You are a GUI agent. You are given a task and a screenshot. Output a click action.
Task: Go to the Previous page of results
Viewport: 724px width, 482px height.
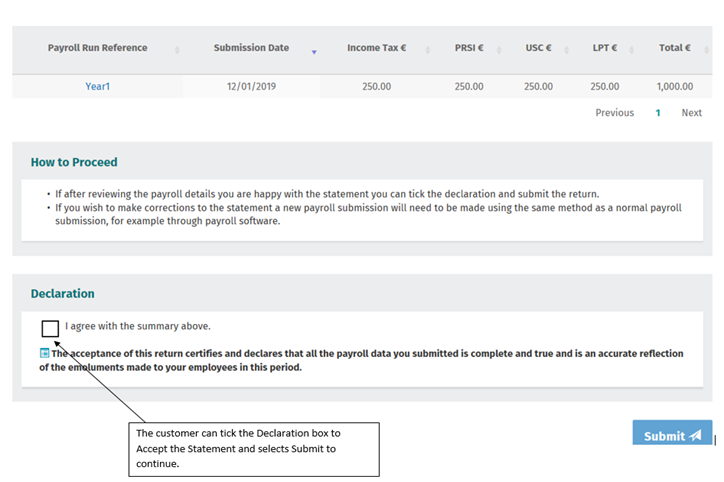614,113
